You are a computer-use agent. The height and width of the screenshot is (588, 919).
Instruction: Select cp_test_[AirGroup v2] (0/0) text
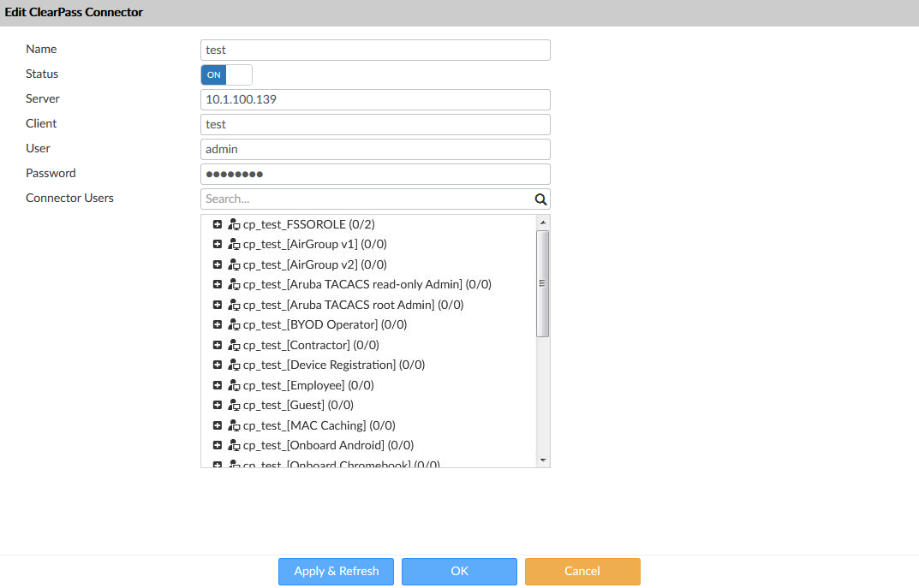click(314, 264)
